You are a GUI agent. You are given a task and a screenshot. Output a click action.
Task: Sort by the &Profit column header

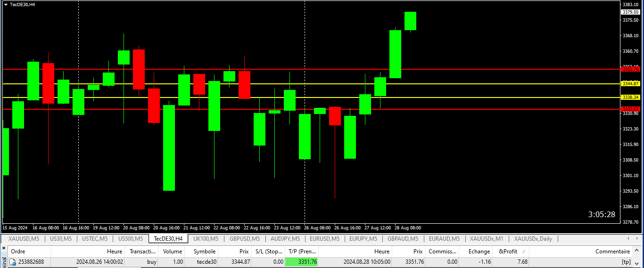click(x=511, y=252)
